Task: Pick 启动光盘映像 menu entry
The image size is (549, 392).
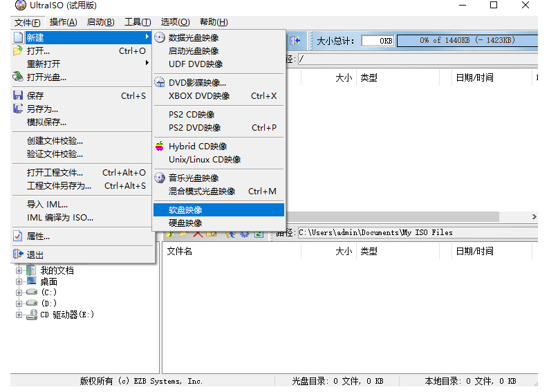Action: 218,51
